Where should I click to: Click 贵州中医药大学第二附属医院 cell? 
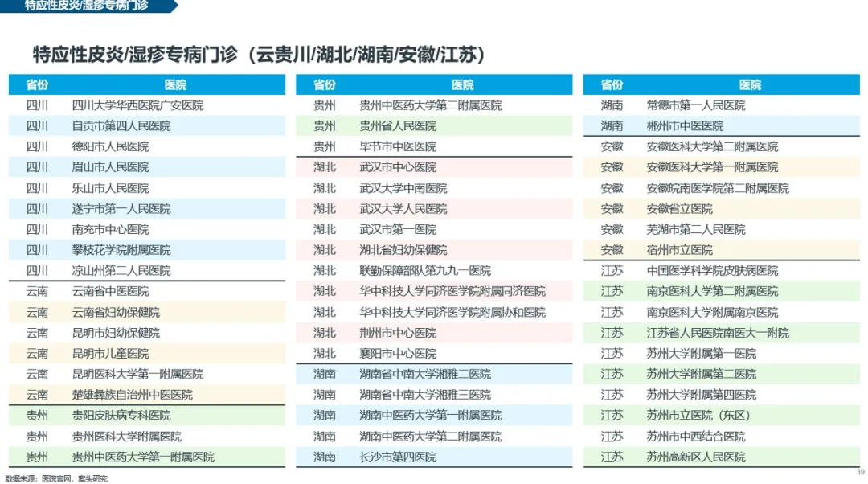[x=431, y=105]
